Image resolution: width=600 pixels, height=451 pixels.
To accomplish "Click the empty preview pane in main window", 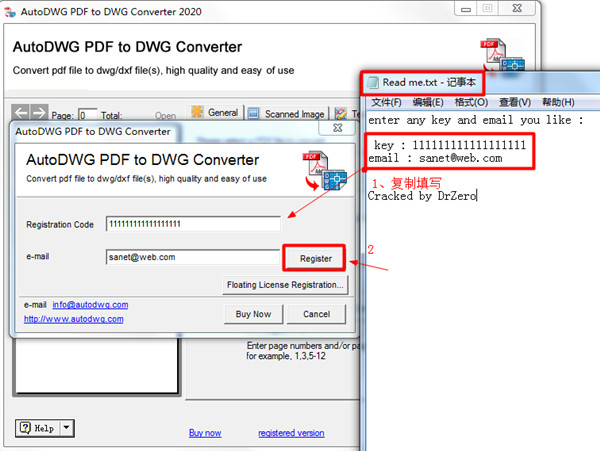I will (97, 366).
